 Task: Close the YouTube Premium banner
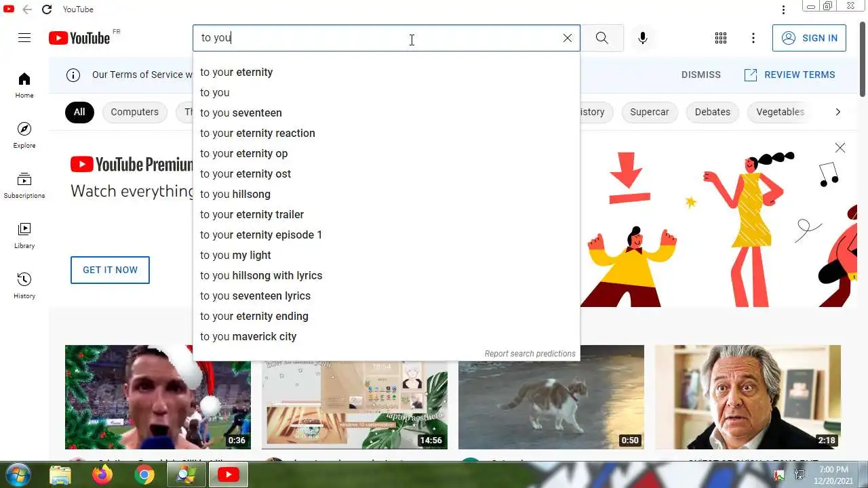tap(840, 148)
